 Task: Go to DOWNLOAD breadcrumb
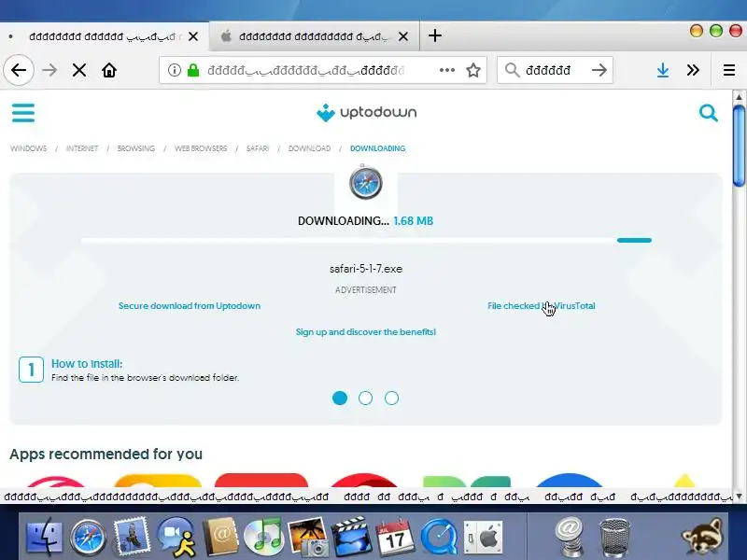(309, 148)
